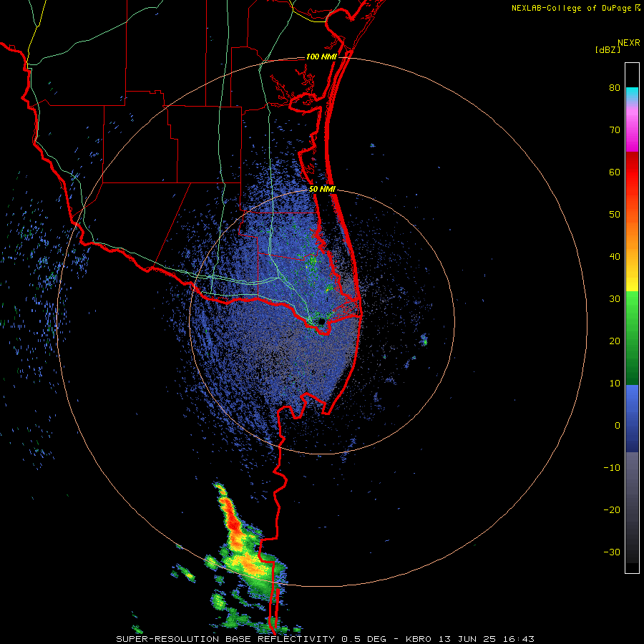Screen dimensions: 644x644
Task: Click the -20 dBZ colorbar label
Action: pos(612,509)
